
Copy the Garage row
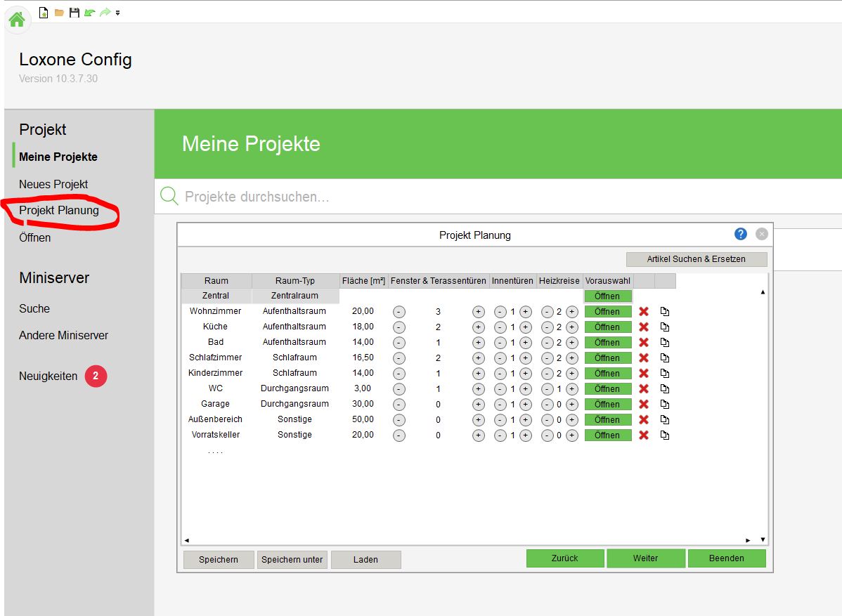(x=665, y=404)
